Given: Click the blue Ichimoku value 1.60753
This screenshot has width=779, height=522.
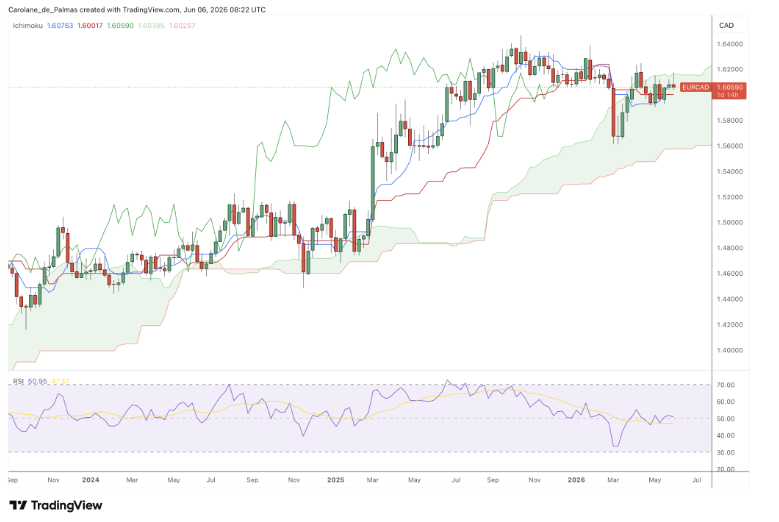Looking at the screenshot, I should [x=60, y=25].
